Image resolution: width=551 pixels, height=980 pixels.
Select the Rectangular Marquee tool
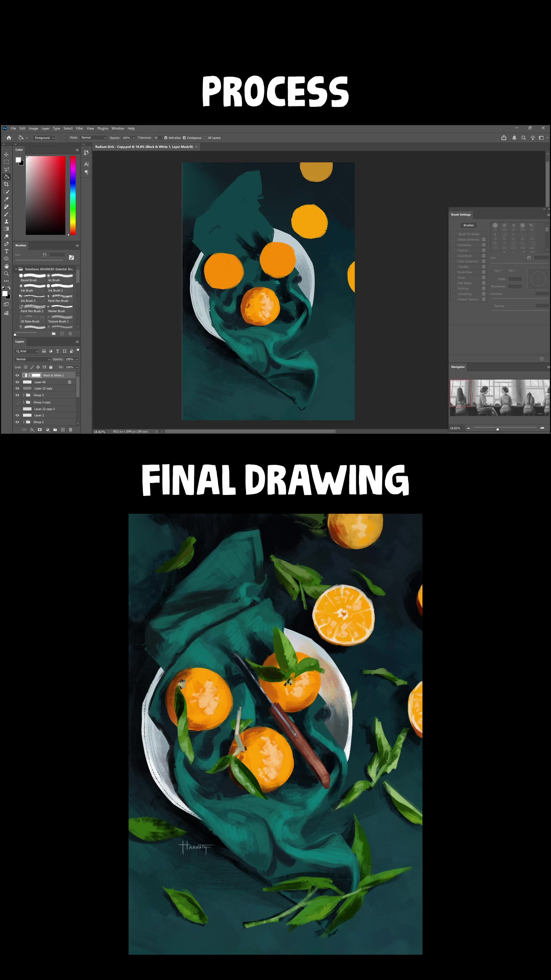[6, 162]
